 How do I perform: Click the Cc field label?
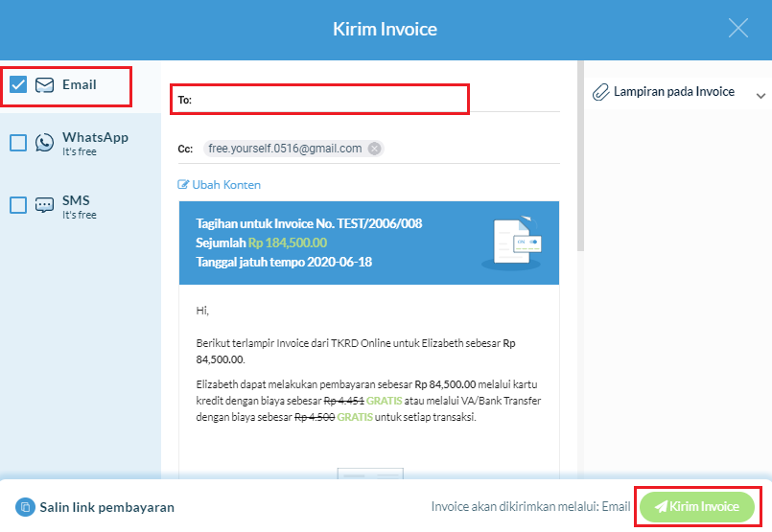[x=185, y=149]
